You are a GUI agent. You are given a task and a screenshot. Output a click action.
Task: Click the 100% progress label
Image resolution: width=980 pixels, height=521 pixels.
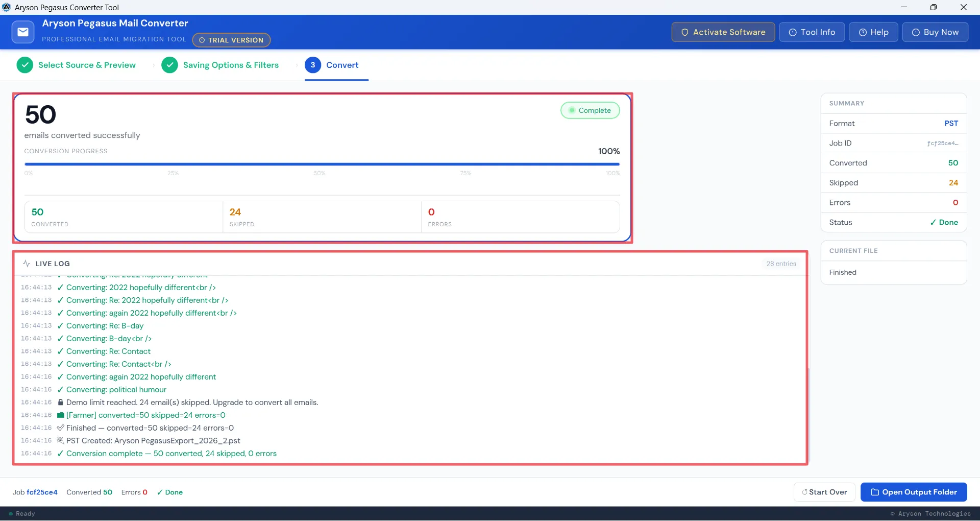click(609, 151)
